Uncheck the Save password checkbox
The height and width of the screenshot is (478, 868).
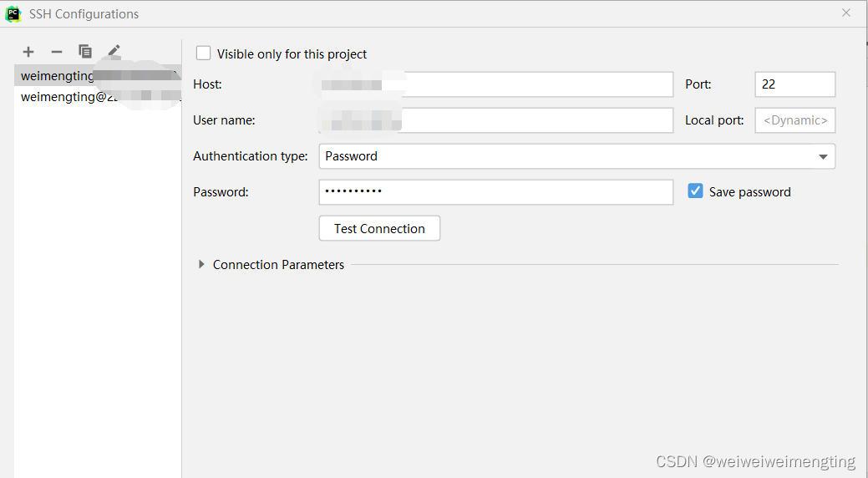click(695, 191)
